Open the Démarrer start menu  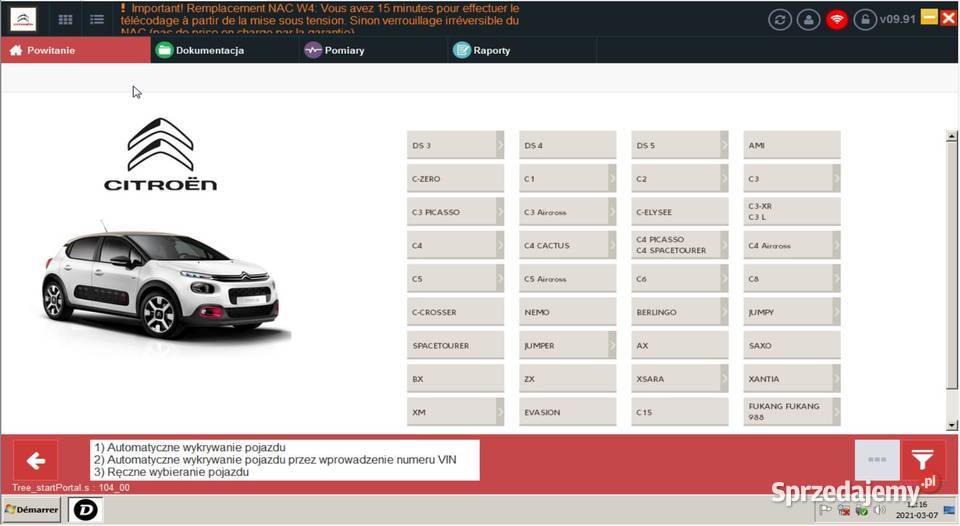[32, 509]
